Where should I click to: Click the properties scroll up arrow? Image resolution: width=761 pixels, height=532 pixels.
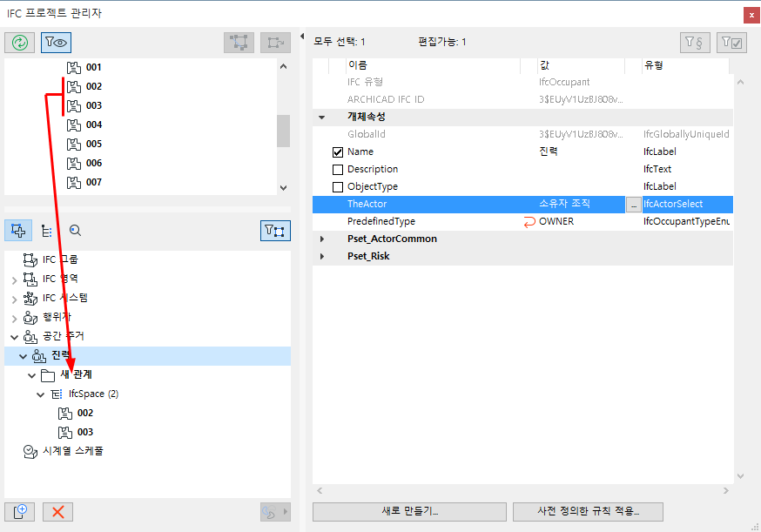click(x=740, y=82)
